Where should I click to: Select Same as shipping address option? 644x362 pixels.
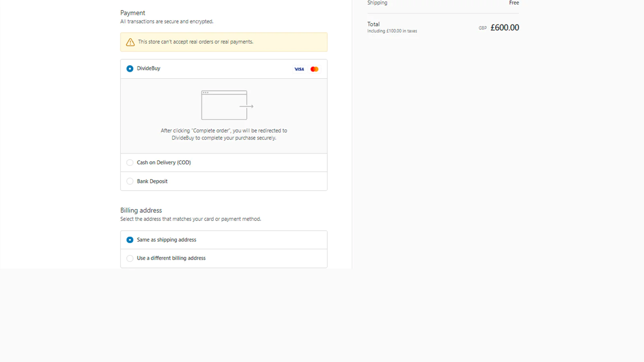pos(130,240)
